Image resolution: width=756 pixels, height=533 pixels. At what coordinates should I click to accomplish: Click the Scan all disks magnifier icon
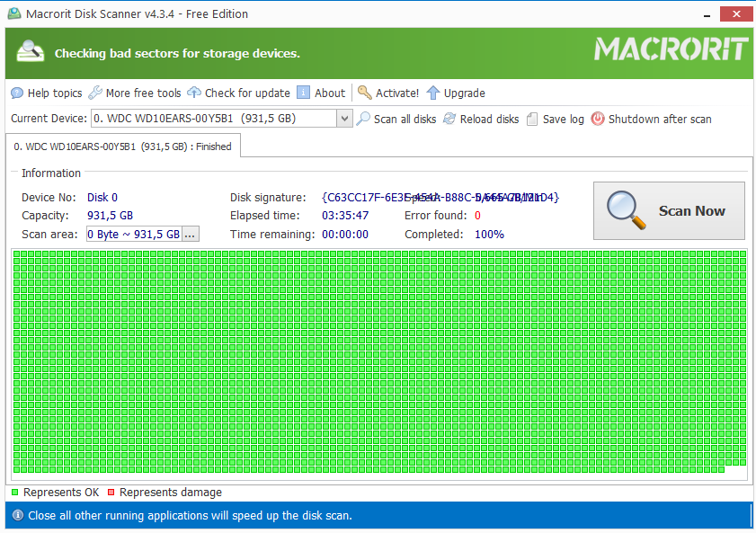363,119
